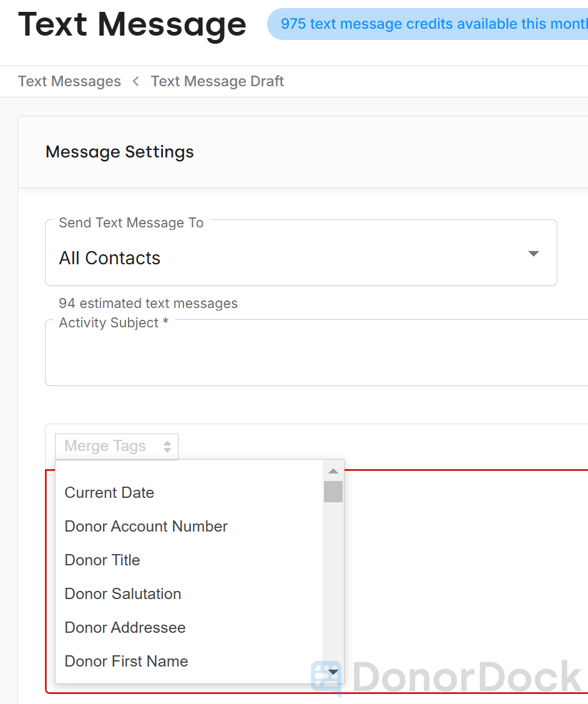Viewport: 588px width, 704px height.
Task: Insert the Donor Title merge tag
Action: (x=102, y=560)
